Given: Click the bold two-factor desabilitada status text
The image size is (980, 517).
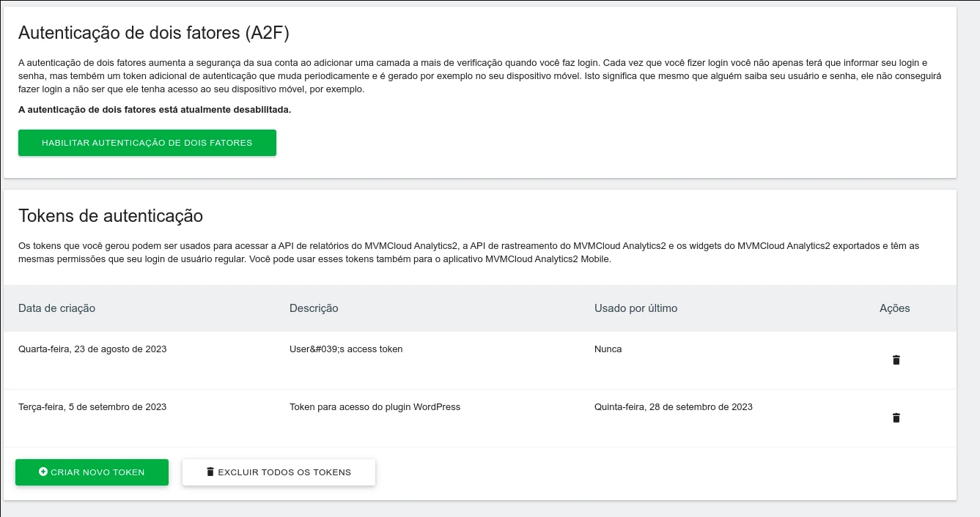Looking at the screenshot, I should pyautogui.click(x=155, y=110).
